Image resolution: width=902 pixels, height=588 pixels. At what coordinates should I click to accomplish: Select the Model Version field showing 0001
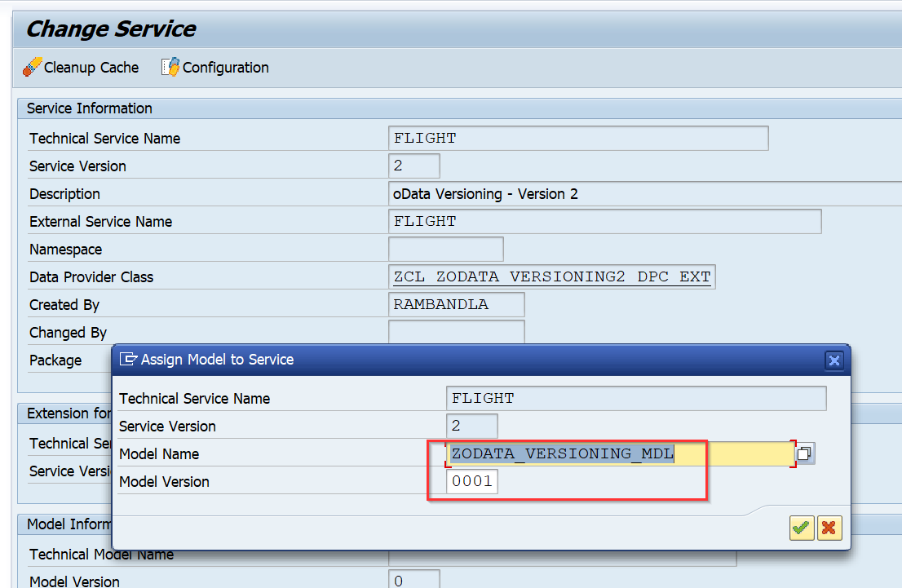[471, 481]
